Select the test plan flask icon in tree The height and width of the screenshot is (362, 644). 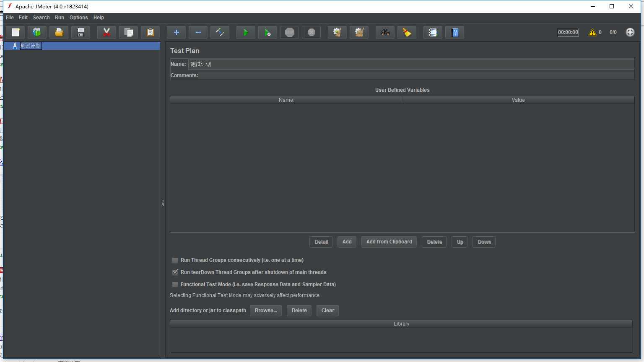pyautogui.click(x=15, y=46)
